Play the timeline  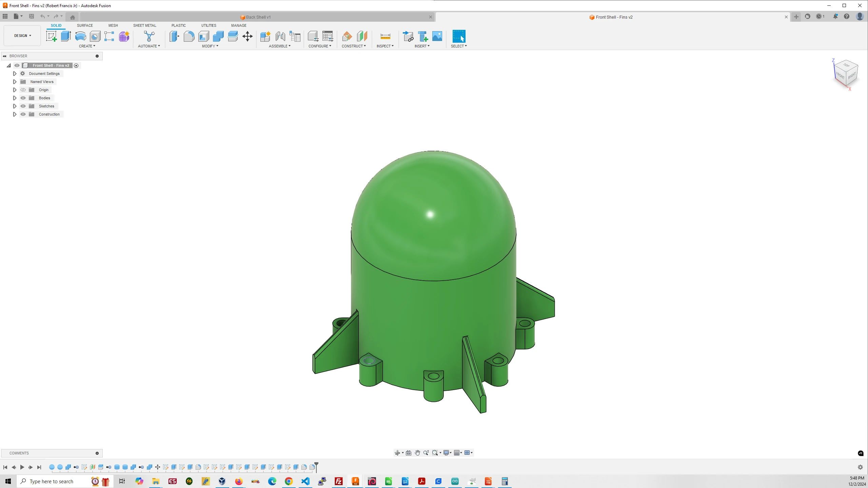[22, 467]
